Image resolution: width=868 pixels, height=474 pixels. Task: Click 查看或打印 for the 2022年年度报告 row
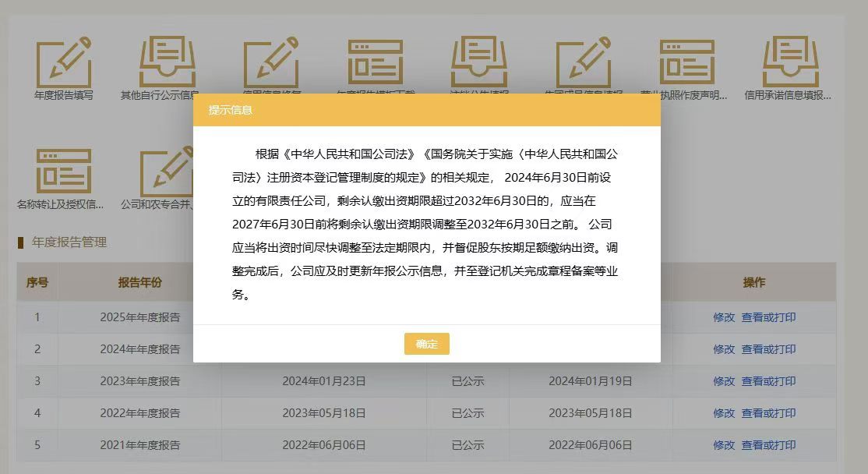click(x=768, y=413)
